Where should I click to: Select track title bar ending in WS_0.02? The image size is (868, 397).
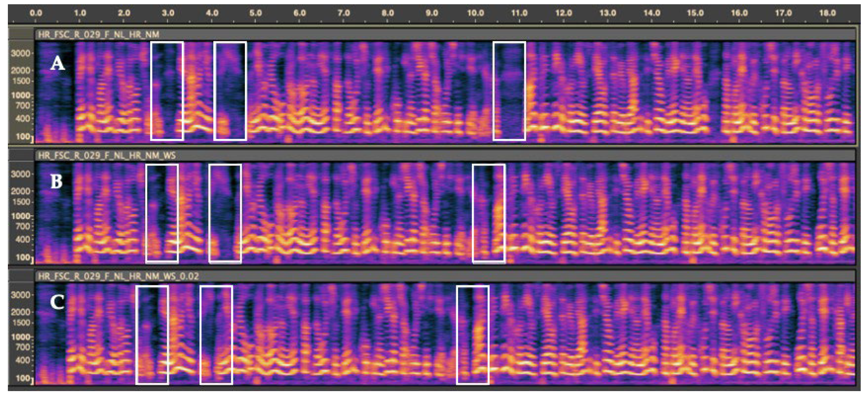[118, 276]
